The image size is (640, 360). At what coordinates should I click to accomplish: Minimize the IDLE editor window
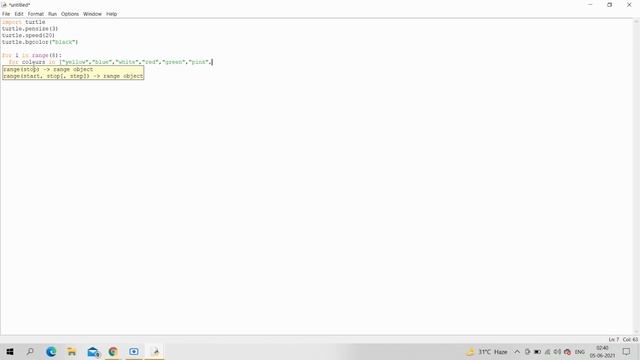click(590, 5)
